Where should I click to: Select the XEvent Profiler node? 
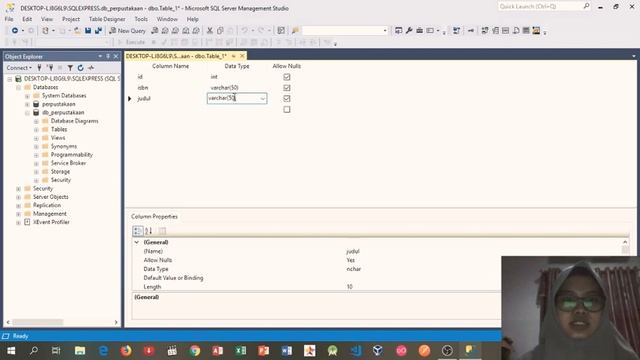pos(51,222)
